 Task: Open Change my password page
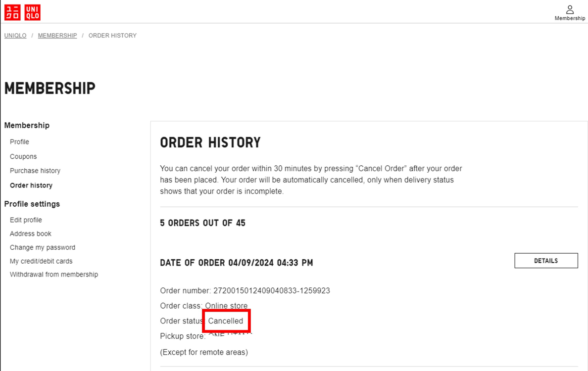[43, 247]
